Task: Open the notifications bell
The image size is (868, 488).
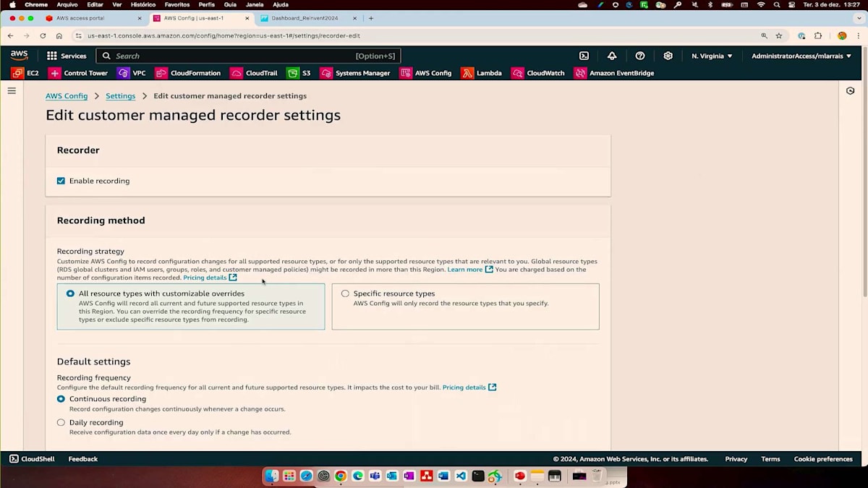Action: click(x=612, y=56)
